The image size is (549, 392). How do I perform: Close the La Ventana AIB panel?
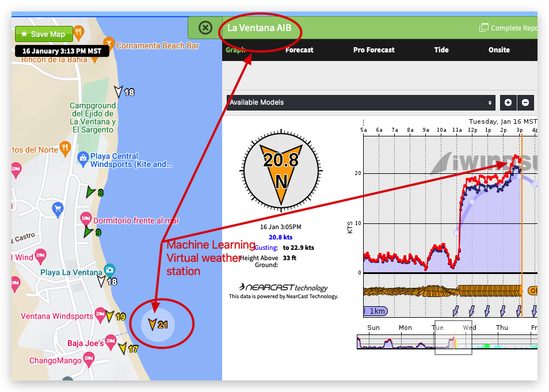pos(205,28)
